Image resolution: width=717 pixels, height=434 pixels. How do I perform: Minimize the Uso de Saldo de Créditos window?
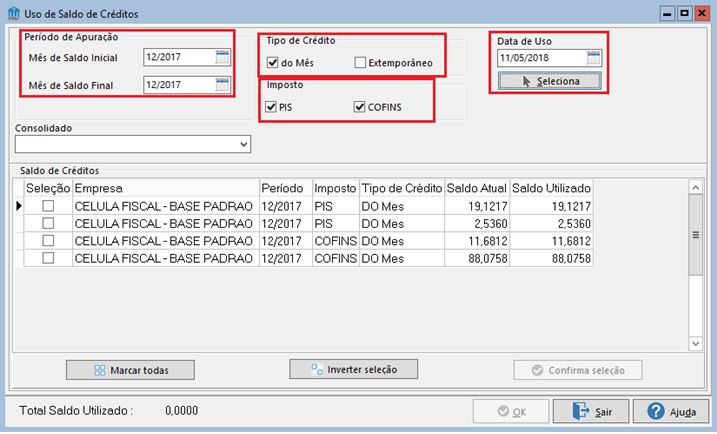point(667,13)
